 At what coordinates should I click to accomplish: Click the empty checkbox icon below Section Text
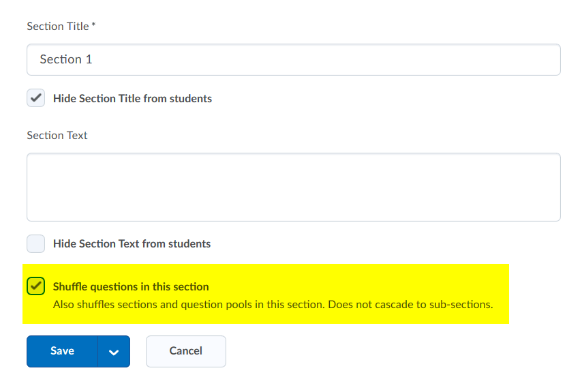tap(36, 243)
